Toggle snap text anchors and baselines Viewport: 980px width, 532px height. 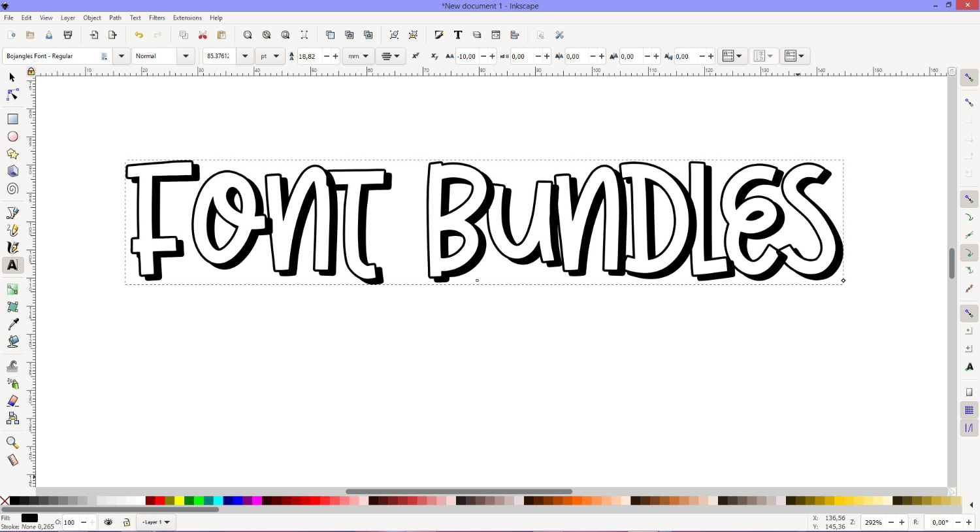[969, 367]
